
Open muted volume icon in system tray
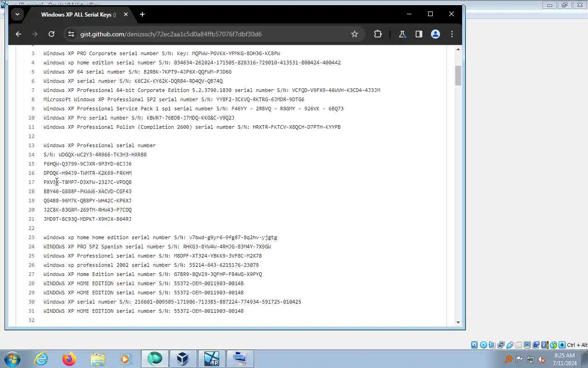tap(542, 359)
